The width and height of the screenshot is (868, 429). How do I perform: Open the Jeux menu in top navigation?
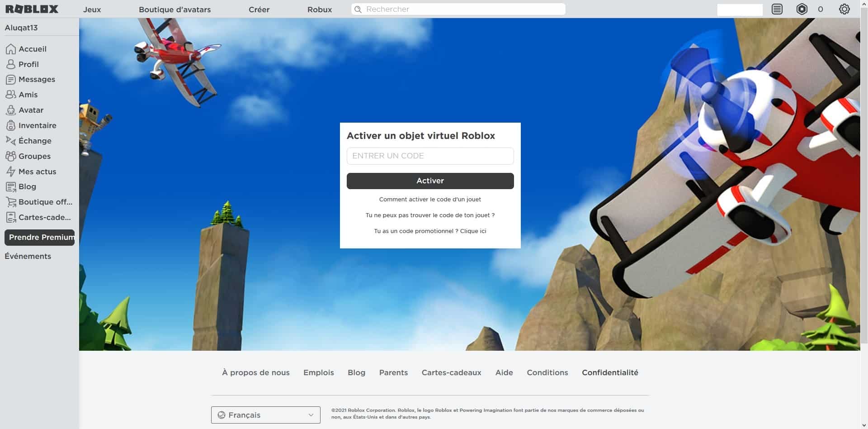tap(92, 10)
